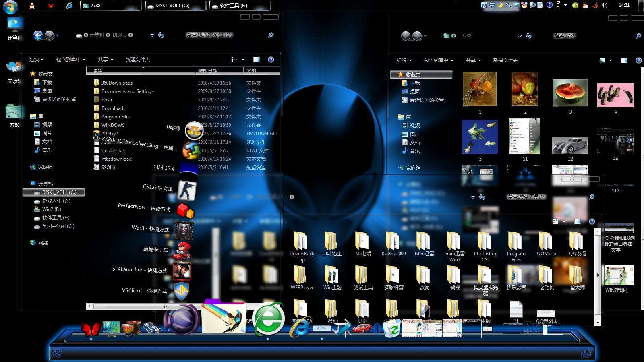Image resolution: width=644 pixels, height=362 pixels.
Task: Click back arrow in DISK1_VOL1 window
Action: click(x=38, y=35)
